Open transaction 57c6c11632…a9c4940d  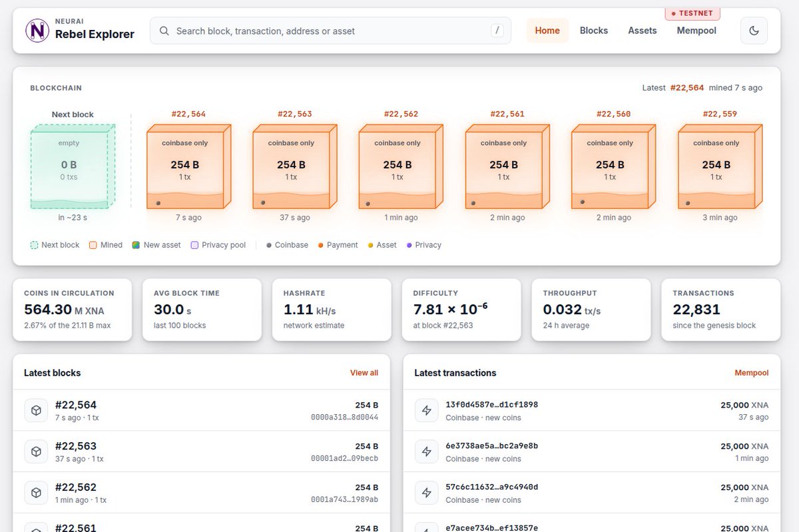pyautogui.click(x=491, y=487)
